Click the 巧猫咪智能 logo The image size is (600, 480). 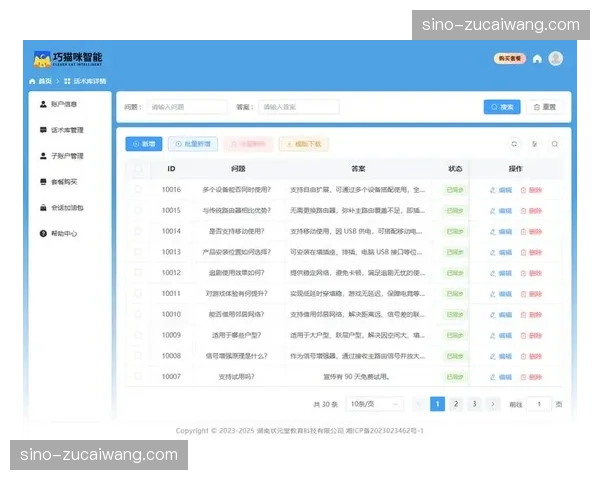(68, 59)
